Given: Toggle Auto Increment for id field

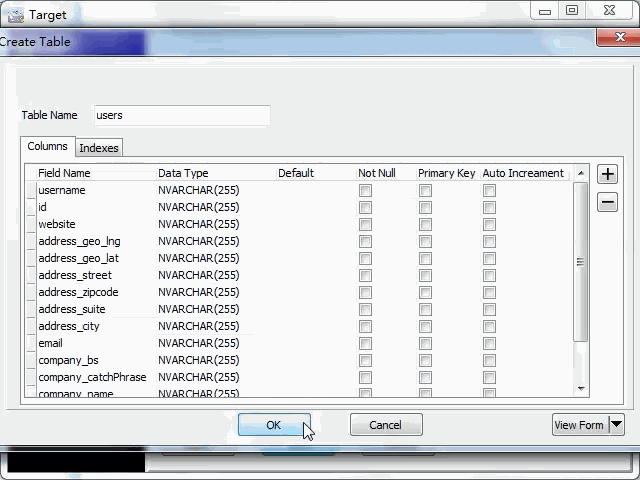Looking at the screenshot, I should pos(490,208).
